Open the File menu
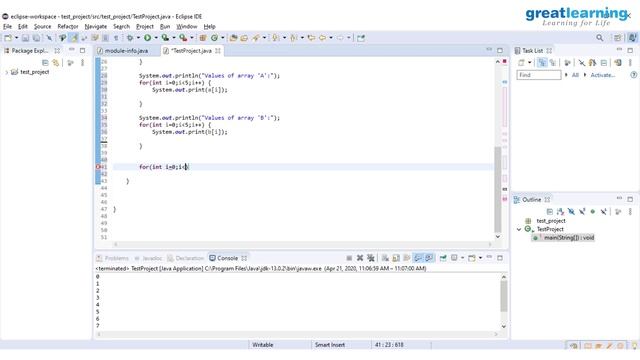 [x=7, y=27]
